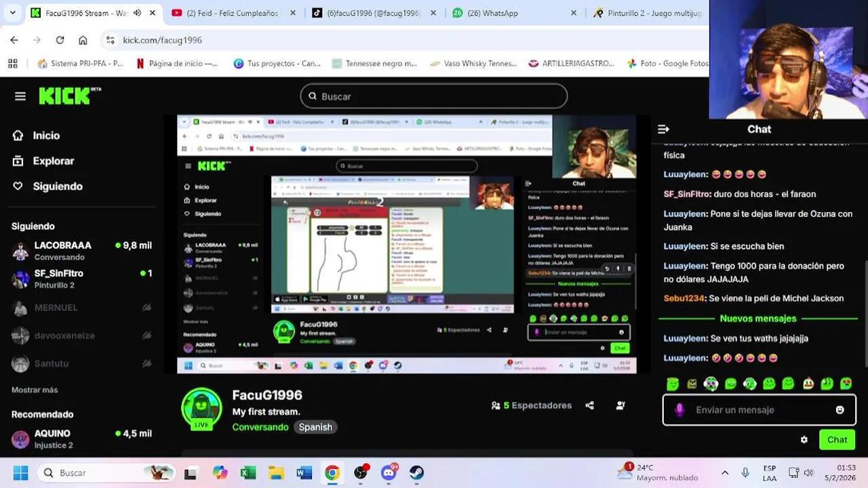Open the emoji picker in chat input

pos(840,410)
